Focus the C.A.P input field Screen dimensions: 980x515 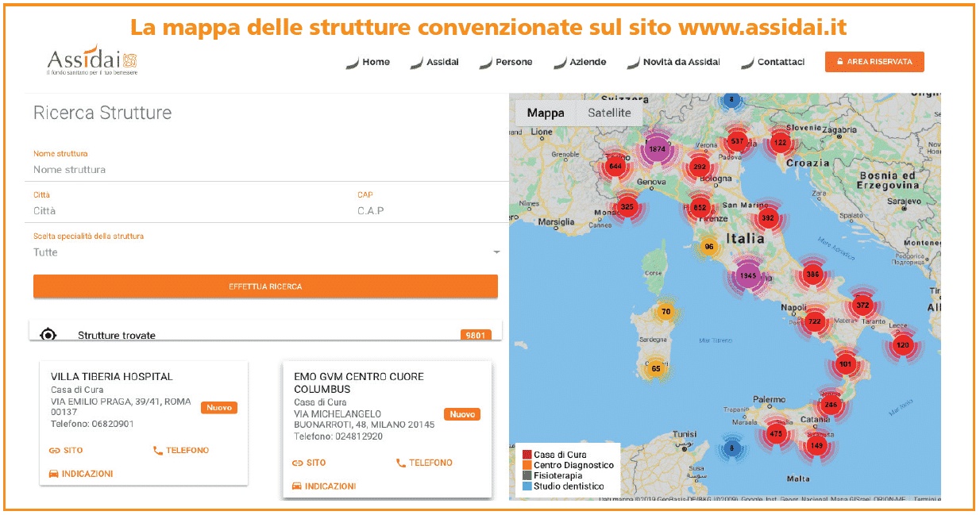[429, 211]
